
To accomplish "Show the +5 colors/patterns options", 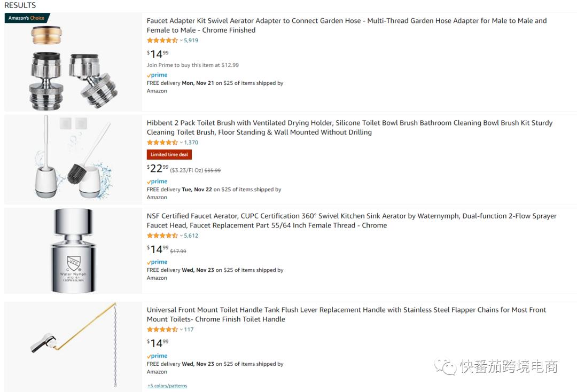I will [167, 386].
